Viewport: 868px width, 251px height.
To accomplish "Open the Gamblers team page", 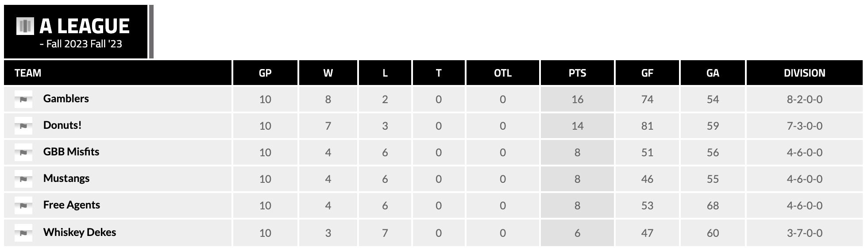I will (x=66, y=99).
